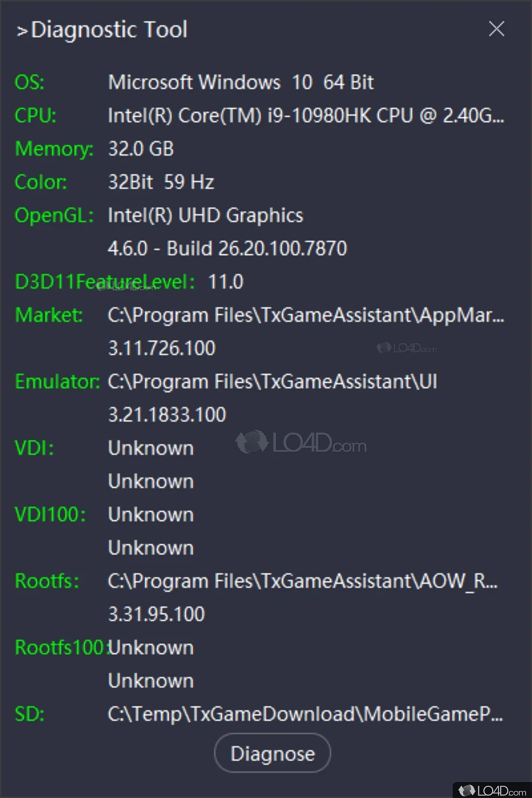This screenshot has height=798, width=532.
Task: Select the Diagnostic Tool title text
Action: (109, 30)
